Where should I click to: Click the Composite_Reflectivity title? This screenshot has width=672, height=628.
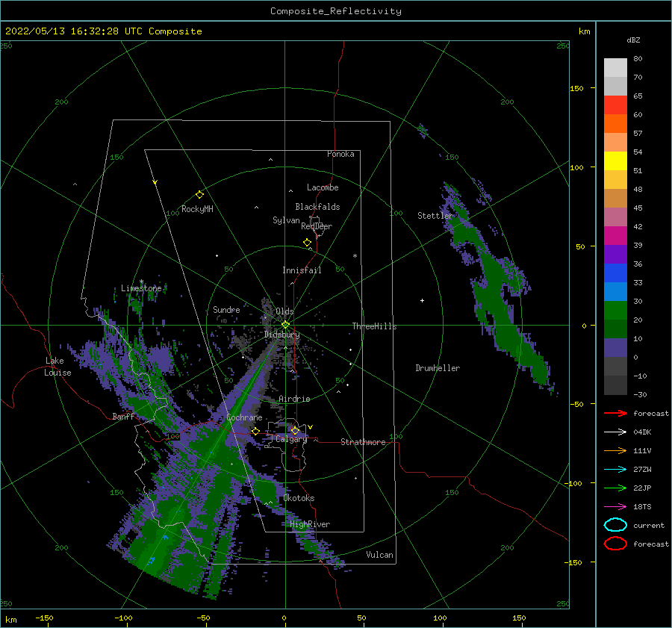(335, 11)
